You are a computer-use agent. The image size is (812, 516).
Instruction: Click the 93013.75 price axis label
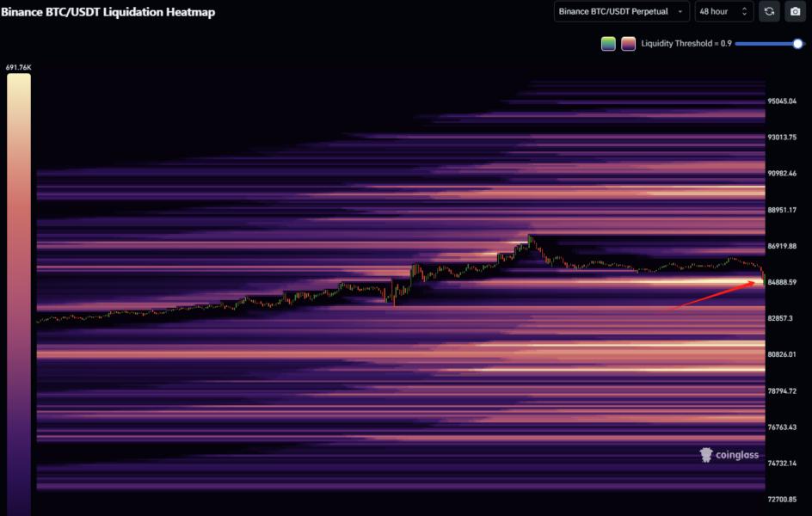[x=782, y=137]
